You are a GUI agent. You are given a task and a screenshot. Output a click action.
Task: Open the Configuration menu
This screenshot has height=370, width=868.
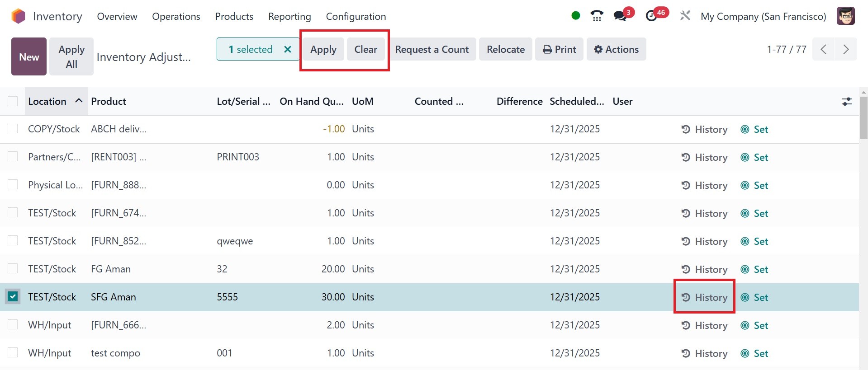click(x=356, y=16)
